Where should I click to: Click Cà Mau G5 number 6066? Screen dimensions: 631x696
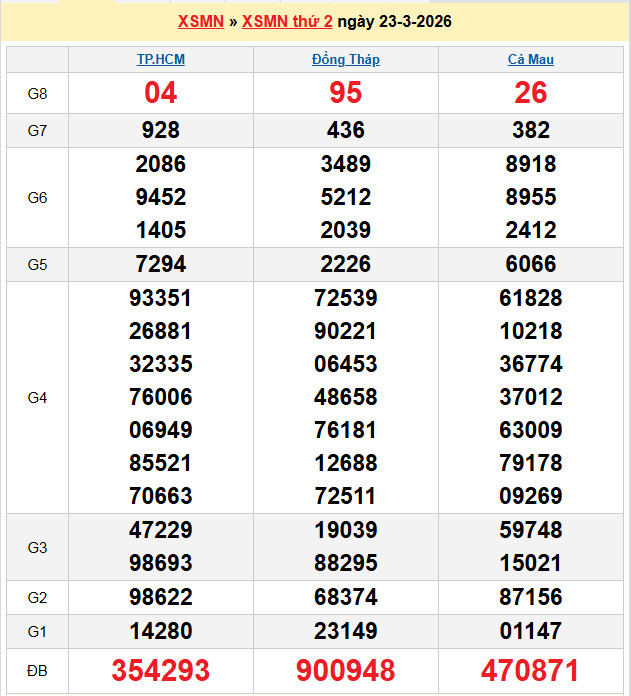pyautogui.click(x=531, y=264)
